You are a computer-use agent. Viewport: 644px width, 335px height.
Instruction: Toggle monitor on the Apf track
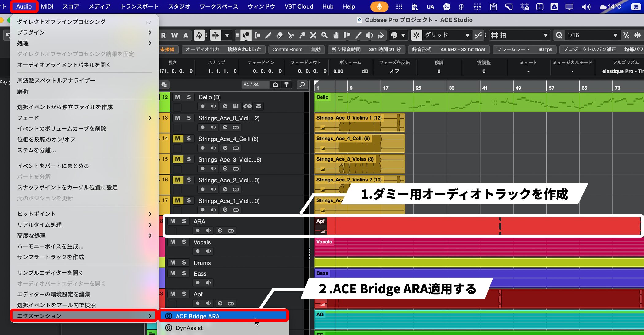coord(209,303)
